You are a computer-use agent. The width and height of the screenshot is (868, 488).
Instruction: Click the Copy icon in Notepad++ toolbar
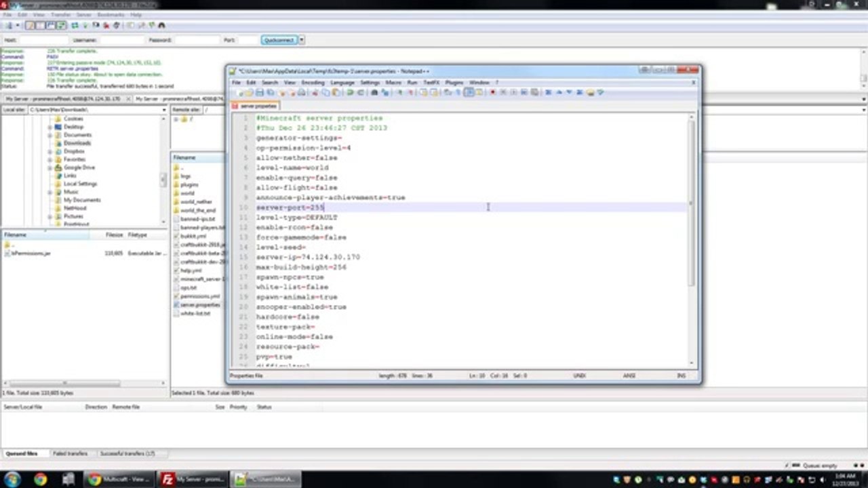click(325, 92)
